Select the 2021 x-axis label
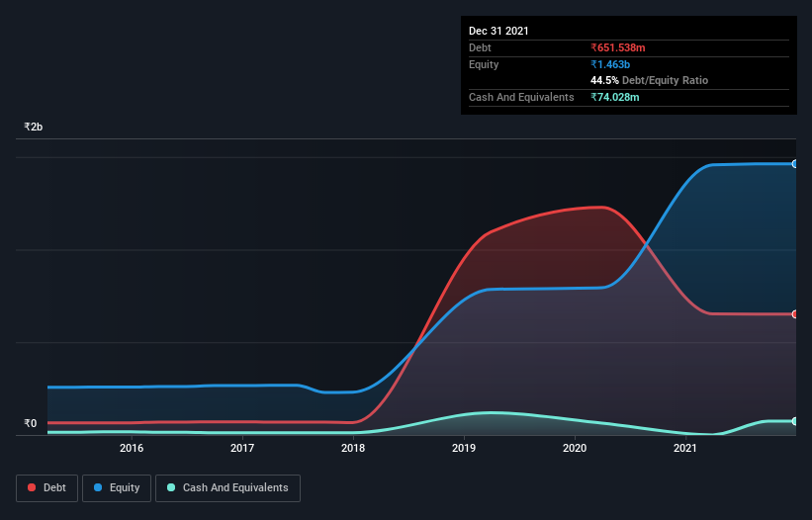Screen dimensions: 812x520 (x=685, y=448)
